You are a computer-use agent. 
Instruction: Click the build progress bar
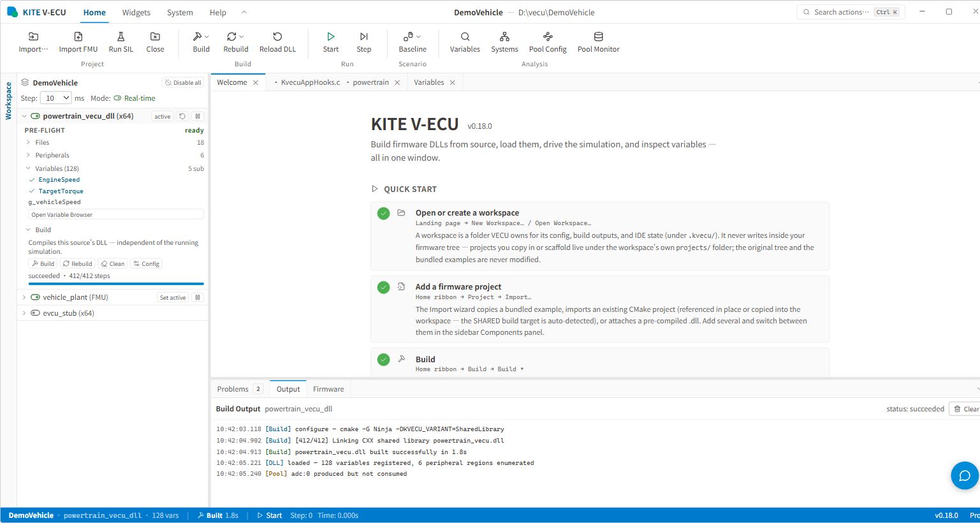click(x=116, y=284)
